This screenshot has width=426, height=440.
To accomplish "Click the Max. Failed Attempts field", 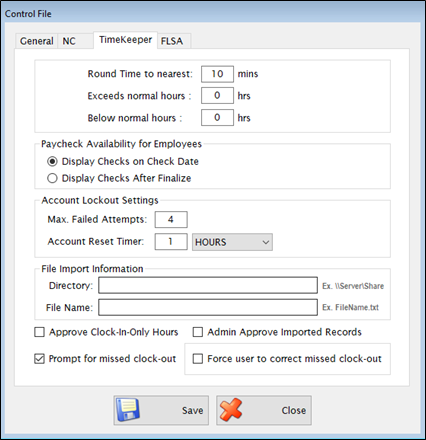I will [x=171, y=220].
